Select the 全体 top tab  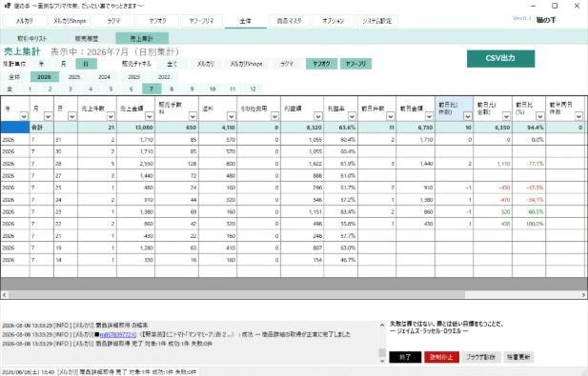tap(246, 21)
